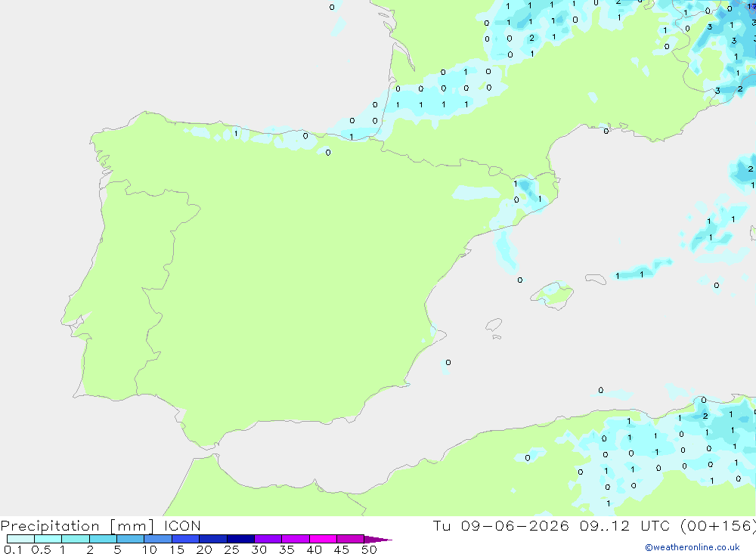Click the legend value "10"

(x=150, y=549)
